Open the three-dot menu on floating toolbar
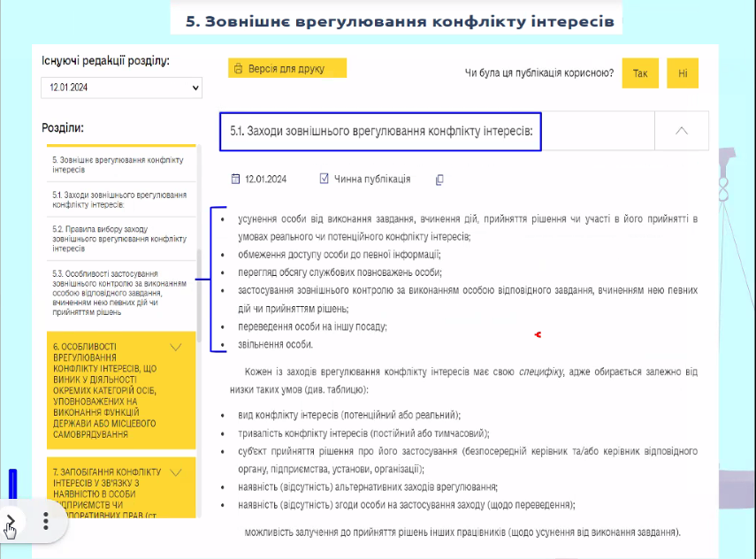The image size is (756, 559). pyautogui.click(x=45, y=520)
